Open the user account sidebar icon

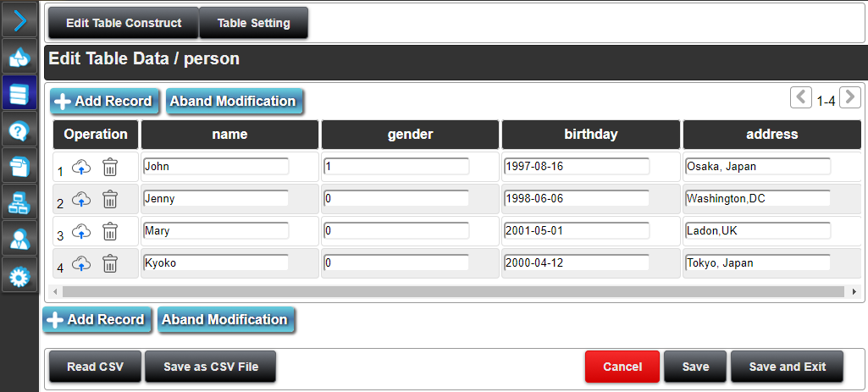(19, 240)
